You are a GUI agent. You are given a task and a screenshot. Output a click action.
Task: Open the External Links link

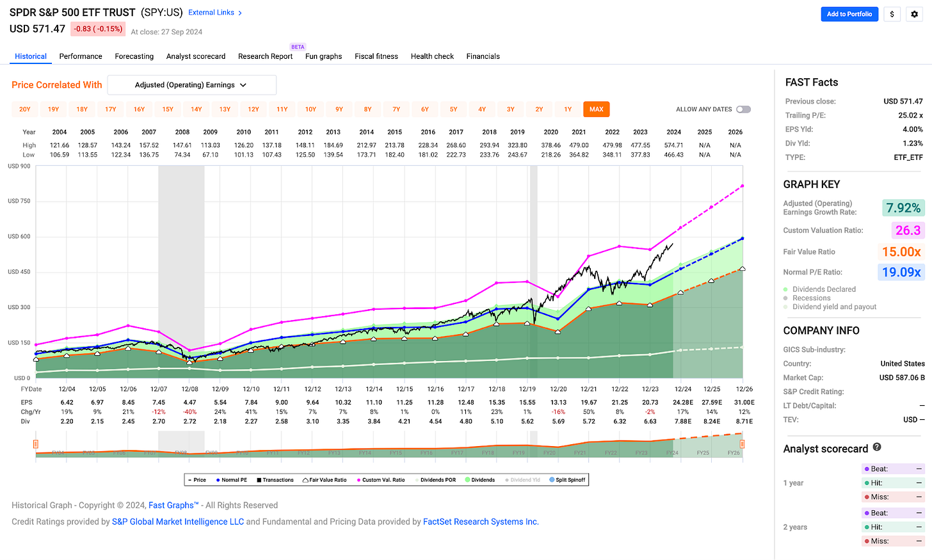[x=211, y=13]
